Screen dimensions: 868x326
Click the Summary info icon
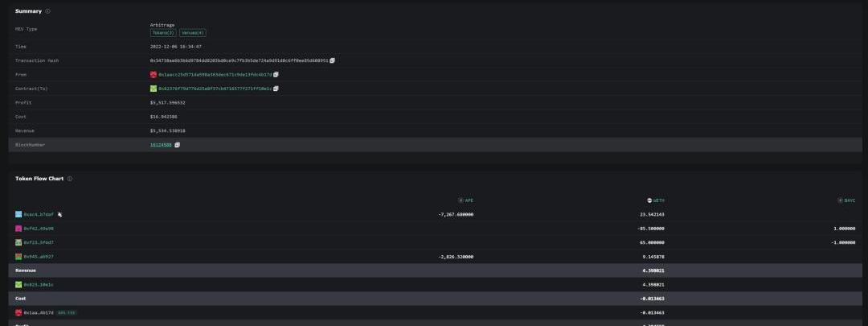point(47,11)
